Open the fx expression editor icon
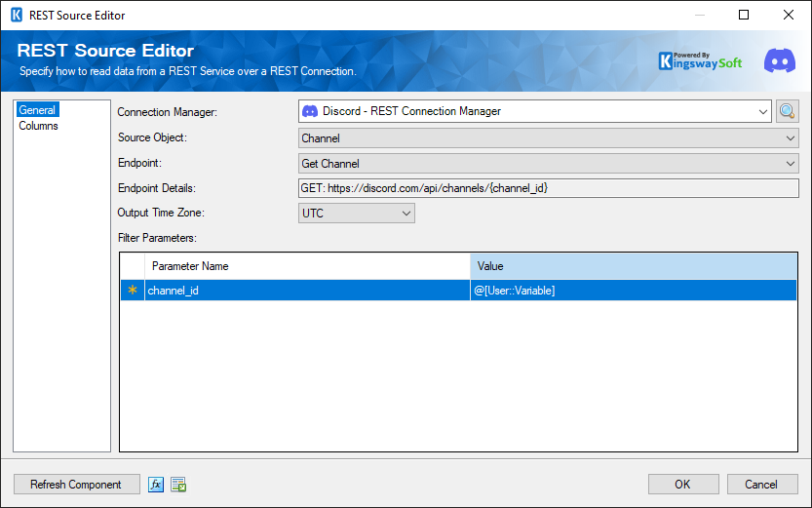Image resolution: width=812 pixels, height=508 pixels. tap(156, 485)
